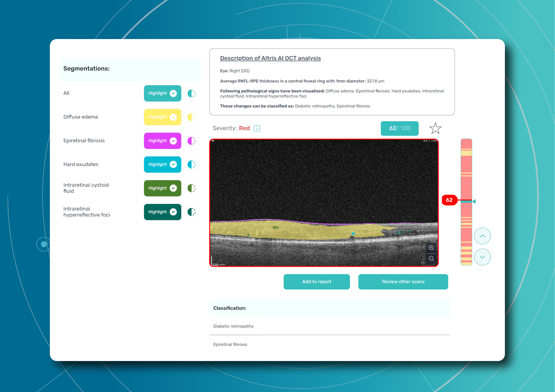Viewport: 555px width, 392px height.
Task: Click the Severity: Red label
Action: click(231, 128)
